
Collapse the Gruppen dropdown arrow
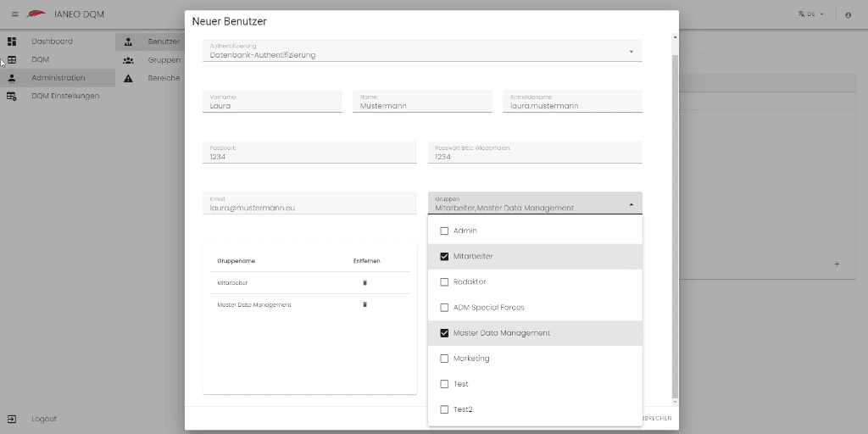point(631,204)
